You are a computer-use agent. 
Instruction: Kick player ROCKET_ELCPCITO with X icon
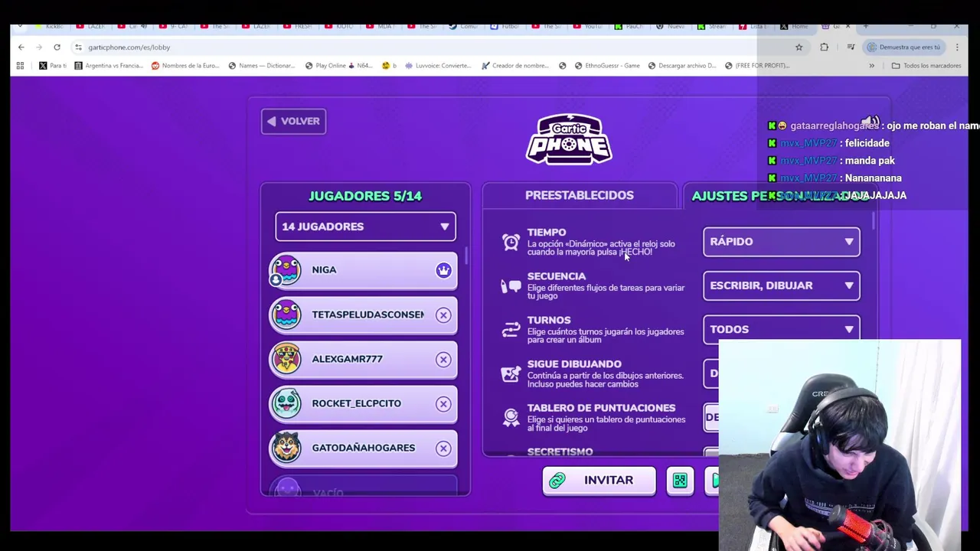click(443, 403)
